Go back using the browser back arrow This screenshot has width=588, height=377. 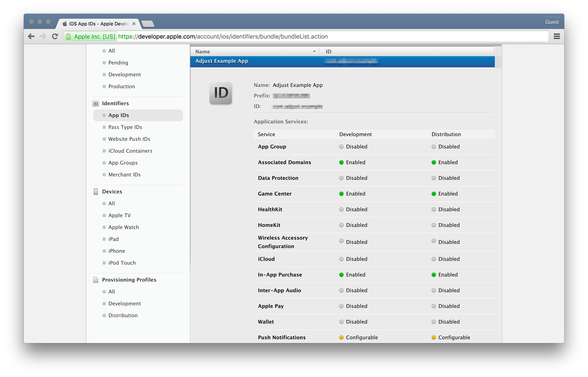tap(31, 36)
